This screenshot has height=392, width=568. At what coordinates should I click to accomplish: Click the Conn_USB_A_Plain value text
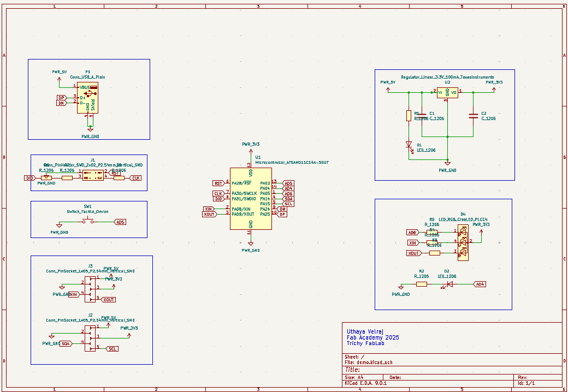pos(88,77)
